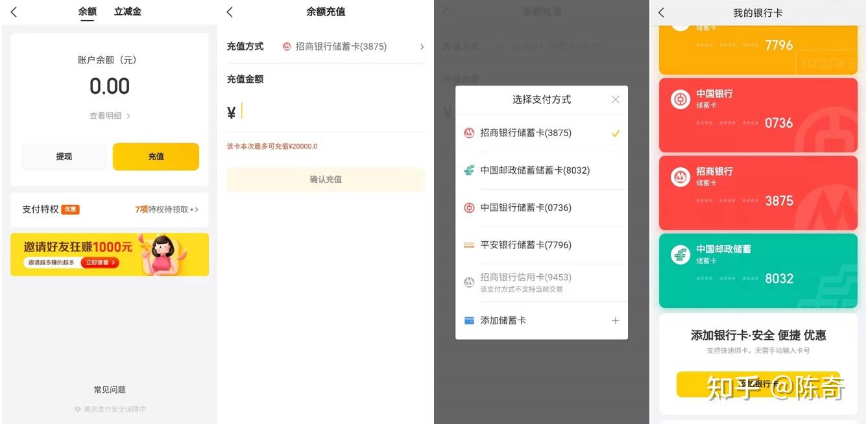The height and width of the screenshot is (424, 868).
Task: Switch to the 立减金 tab
Action: (x=128, y=12)
